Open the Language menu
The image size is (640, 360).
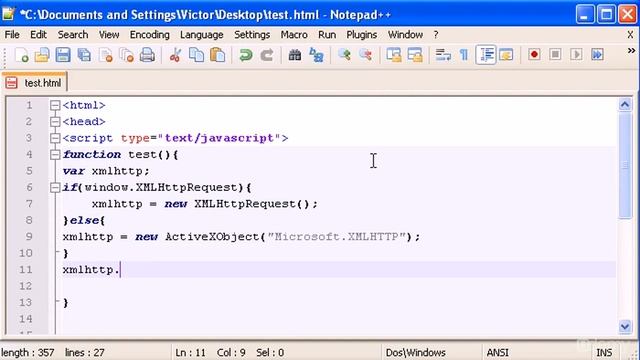[202, 35]
